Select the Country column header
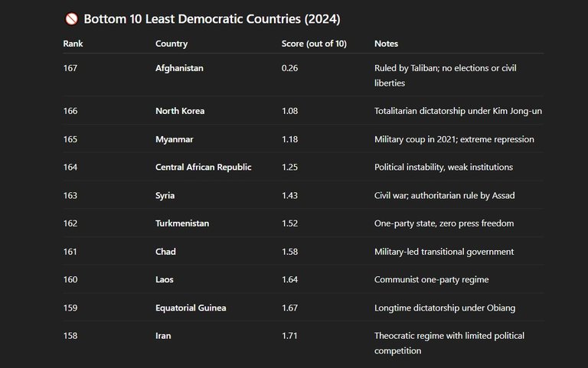The image size is (588, 368). (x=171, y=44)
